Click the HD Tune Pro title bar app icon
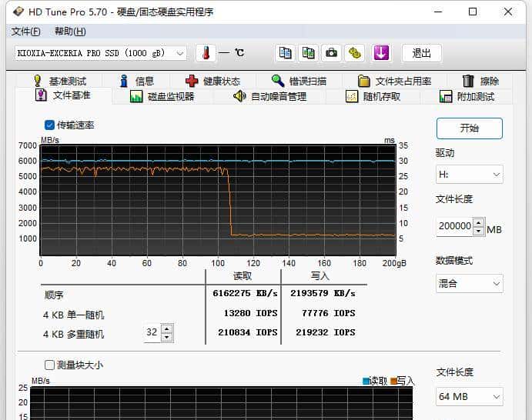 tap(18, 12)
